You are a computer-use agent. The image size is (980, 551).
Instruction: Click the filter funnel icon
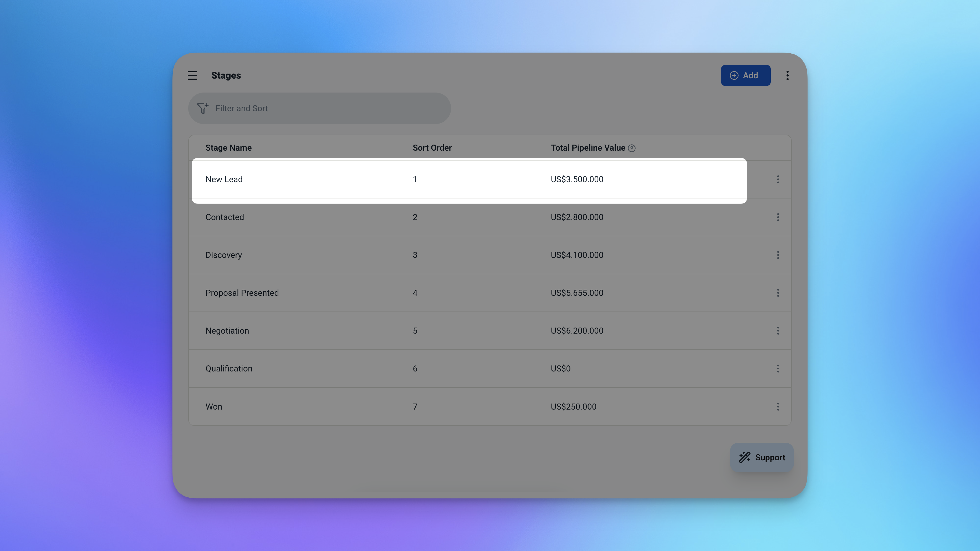point(203,108)
